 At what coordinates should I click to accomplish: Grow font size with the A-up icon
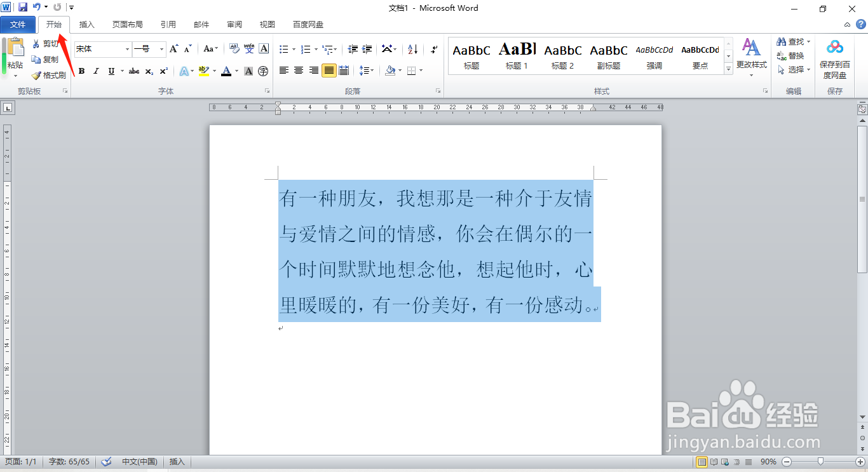[x=173, y=49]
